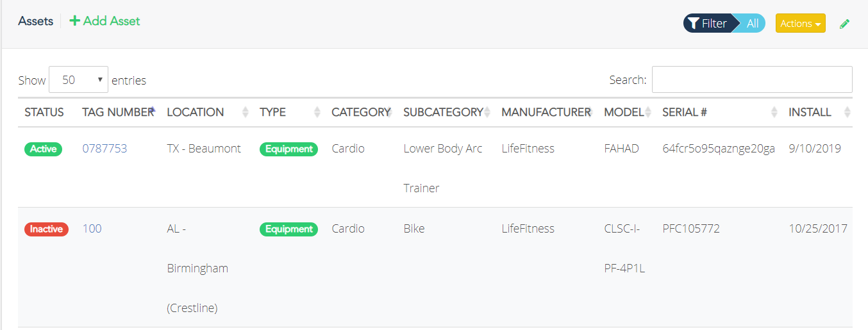Image resolution: width=868 pixels, height=330 pixels.
Task: Open asset tag number 0787753
Action: pos(104,149)
